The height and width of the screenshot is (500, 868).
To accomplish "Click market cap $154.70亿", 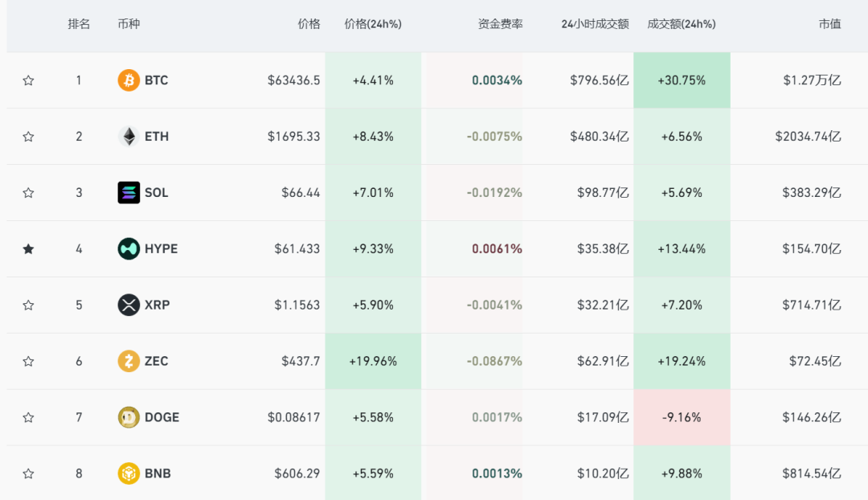I will tap(812, 248).
